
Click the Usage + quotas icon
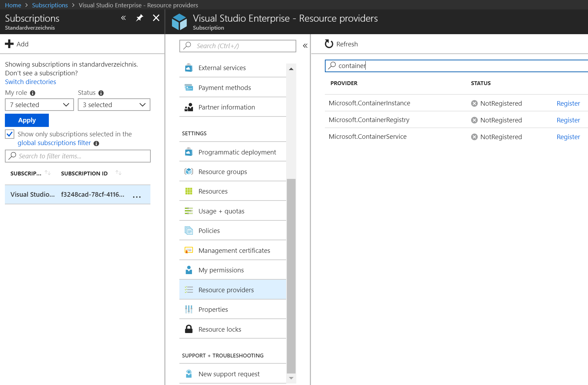[189, 211]
